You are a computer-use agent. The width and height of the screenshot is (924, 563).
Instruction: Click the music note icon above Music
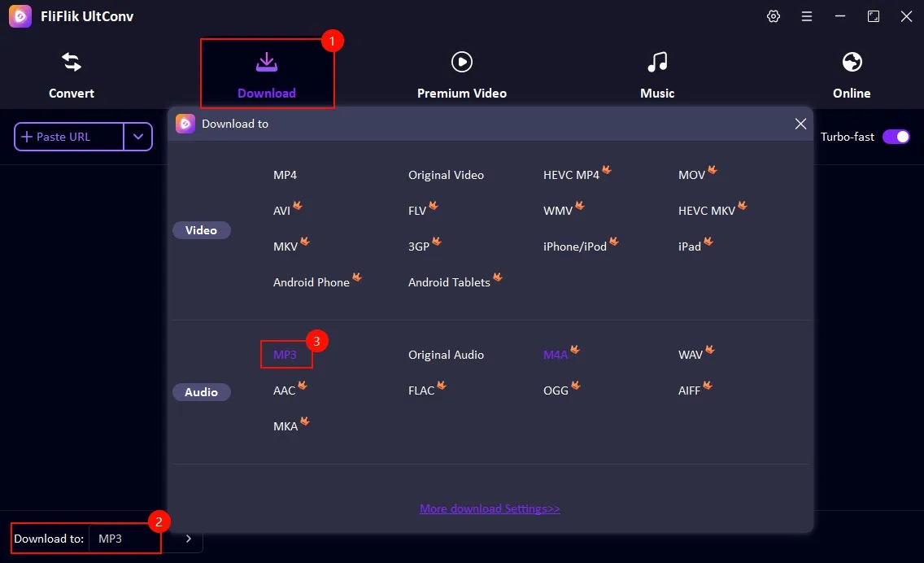click(657, 61)
